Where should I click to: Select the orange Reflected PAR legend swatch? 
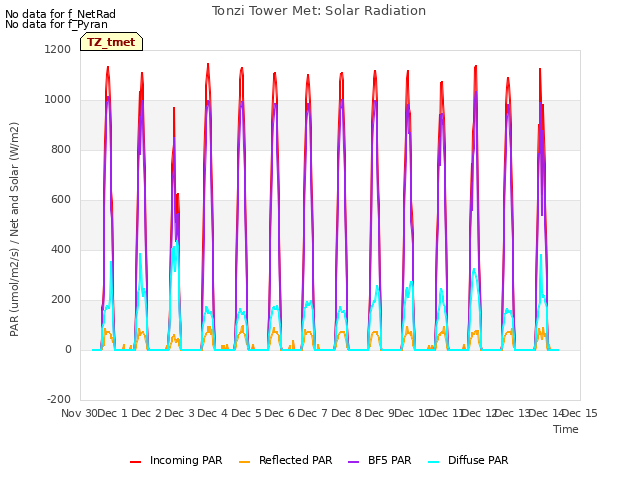(244, 462)
